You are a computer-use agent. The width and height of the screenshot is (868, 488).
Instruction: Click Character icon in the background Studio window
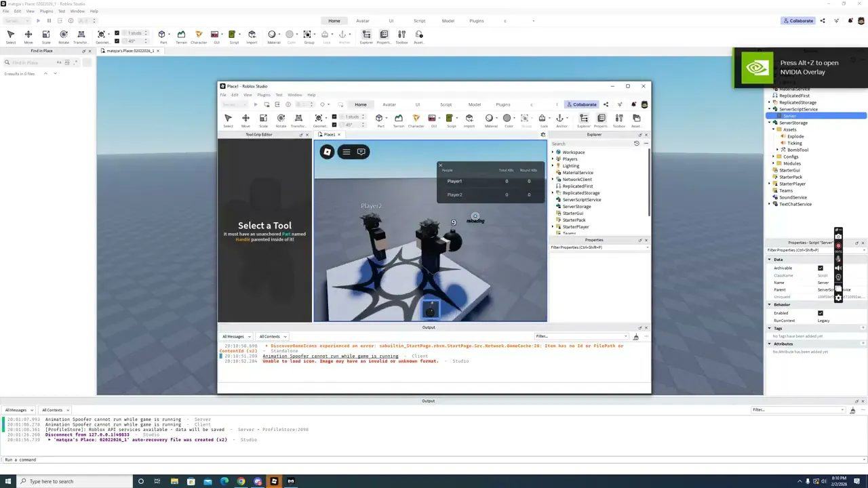[199, 37]
